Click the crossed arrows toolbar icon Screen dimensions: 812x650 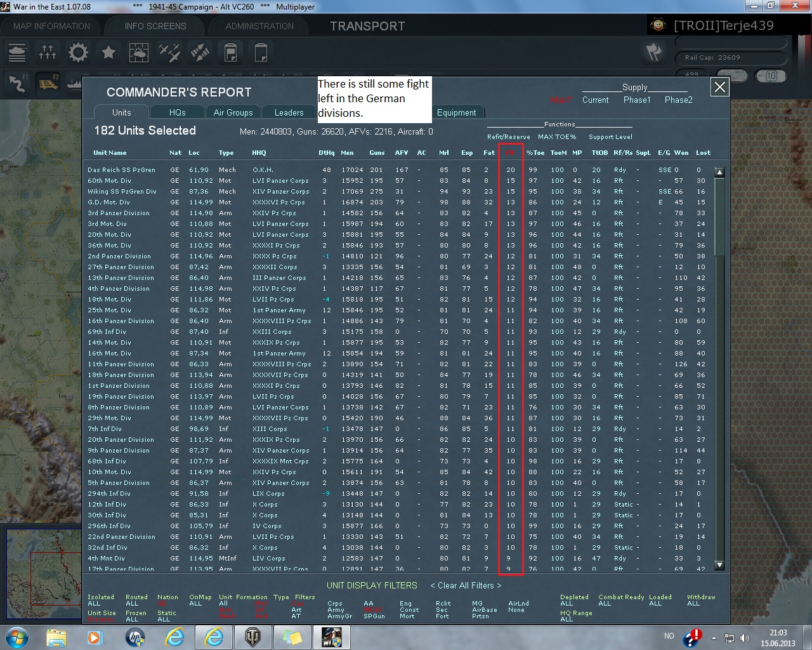pyautogui.click(x=200, y=52)
